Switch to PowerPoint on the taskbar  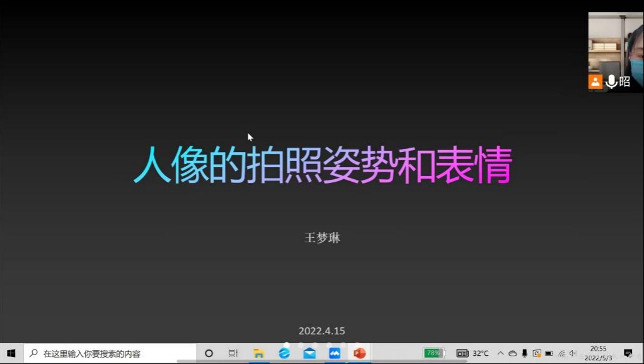coord(360,353)
